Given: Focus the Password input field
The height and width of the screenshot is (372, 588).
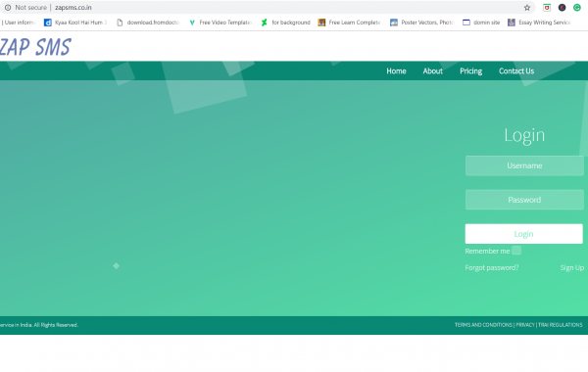Looking at the screenshot, I should coord(524,200).
